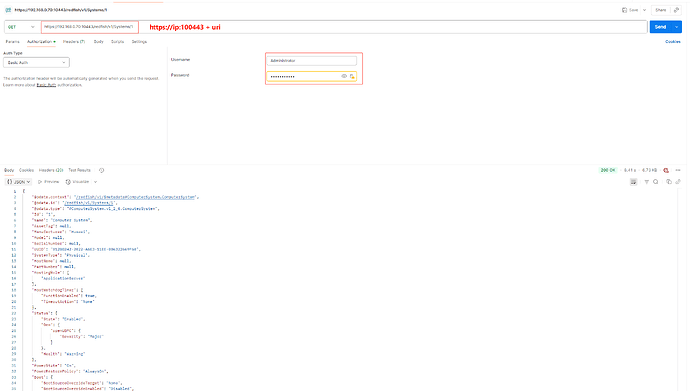Viewport: 690px width, 391px height.
Task: Switch to the Params tab
Action: coord(12,41)
